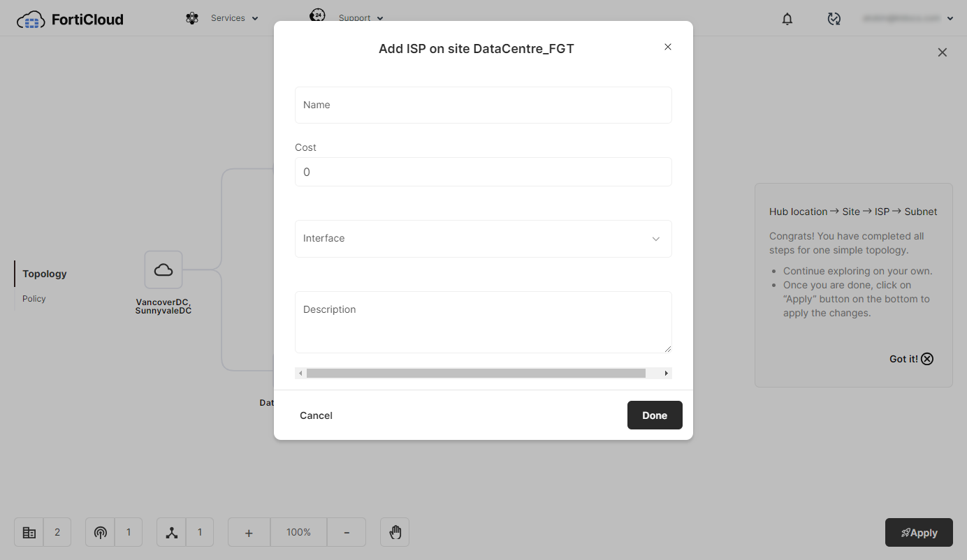
Task: Open the Interface dropdown
Action: tap(483, 238)
